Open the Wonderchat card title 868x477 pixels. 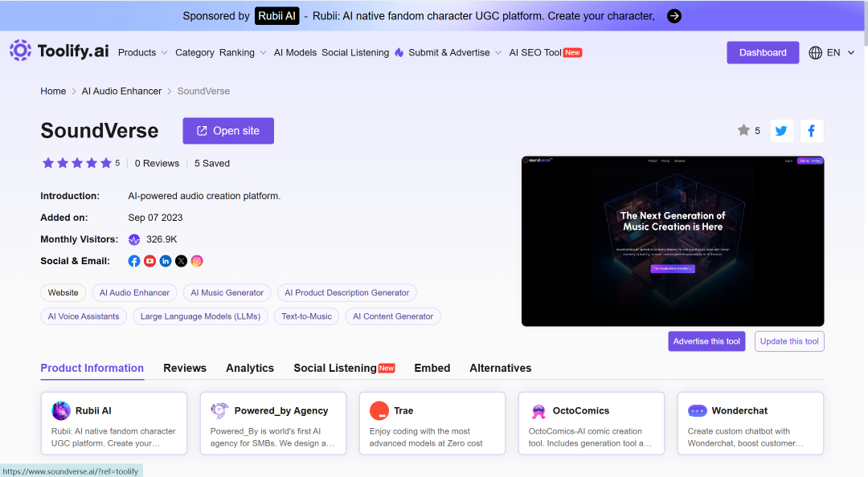pos(739,410)
